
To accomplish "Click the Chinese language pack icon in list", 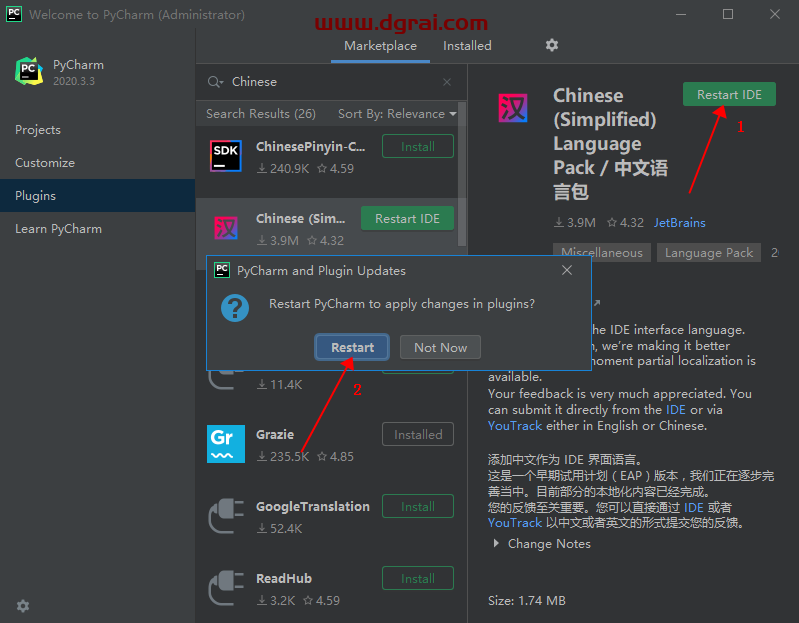I will tap(226, 228).
